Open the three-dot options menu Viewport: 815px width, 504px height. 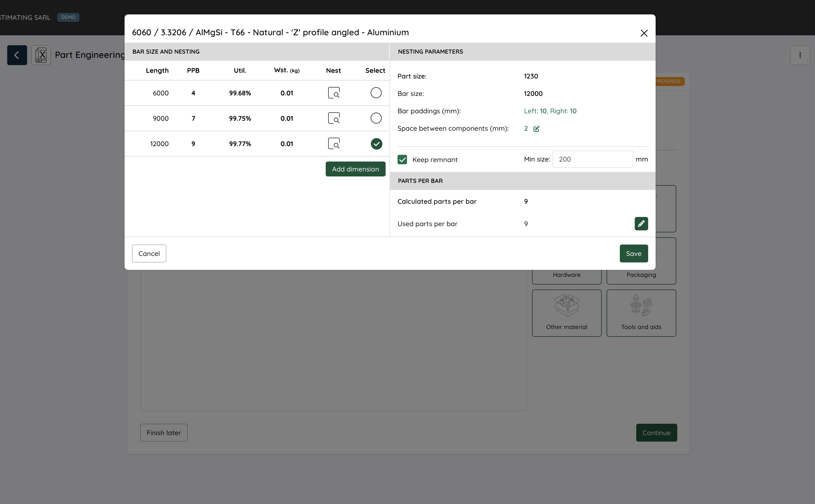800,55
